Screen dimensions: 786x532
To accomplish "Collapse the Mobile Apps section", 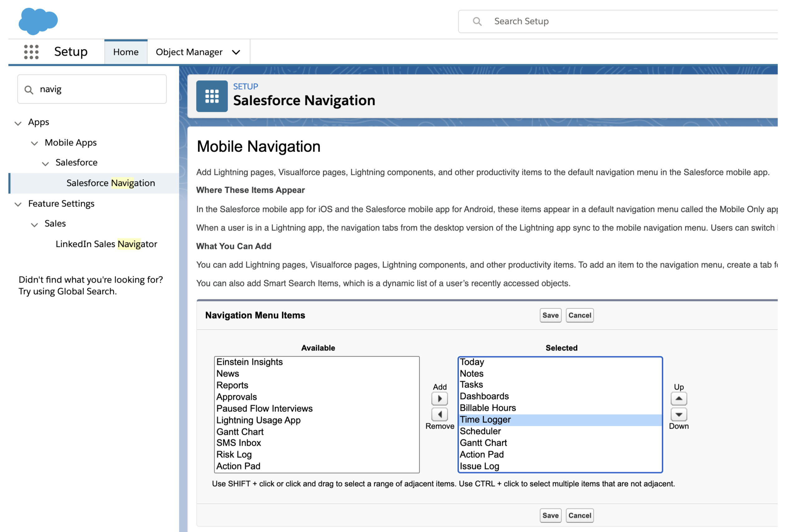I will pos(34,143).
